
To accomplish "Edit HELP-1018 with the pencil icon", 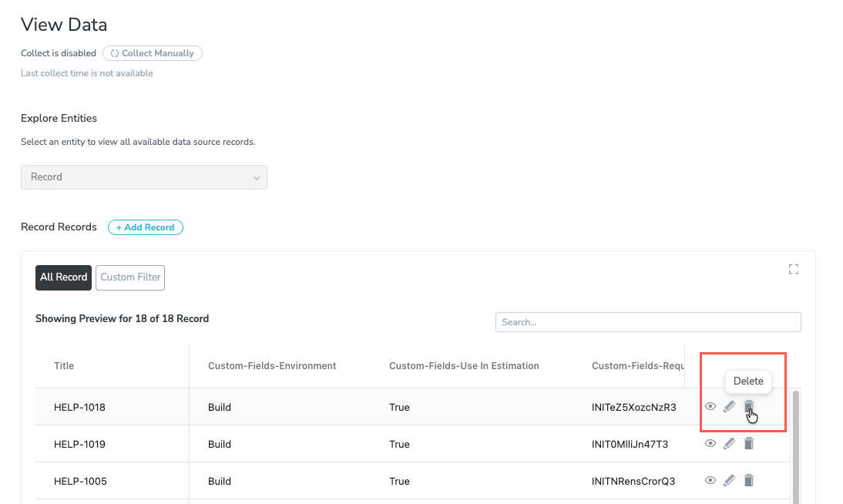I will tap(729, 407).
